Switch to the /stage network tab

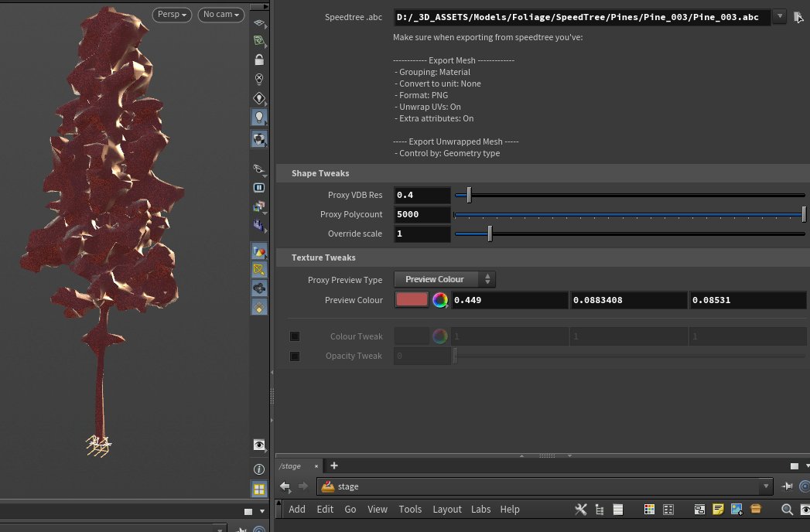point(290,466)
